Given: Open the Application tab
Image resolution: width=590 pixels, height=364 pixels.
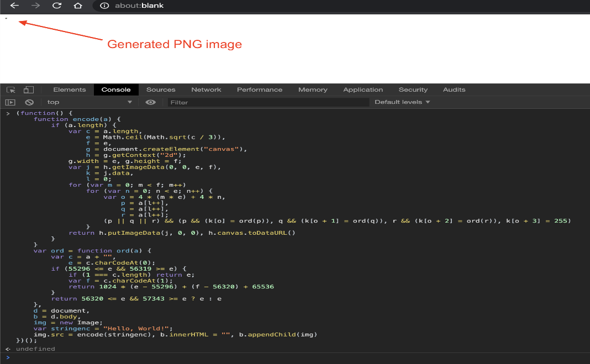Looking at the screenshot, I should click(363, 90).
